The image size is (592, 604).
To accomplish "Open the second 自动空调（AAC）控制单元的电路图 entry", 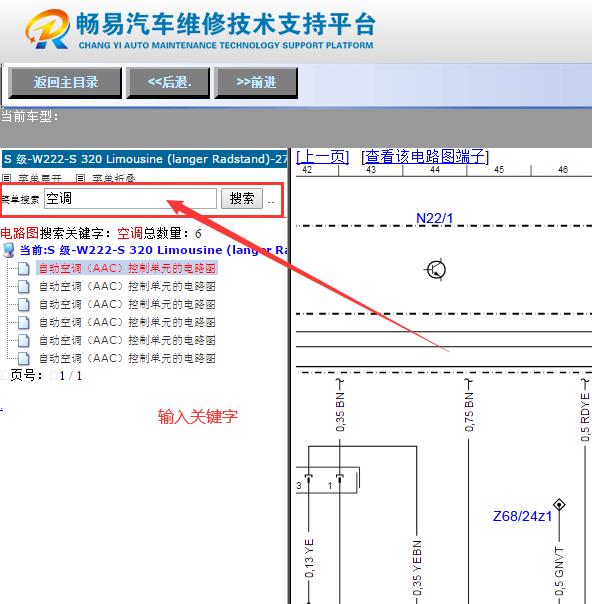I will coord(127,286).
